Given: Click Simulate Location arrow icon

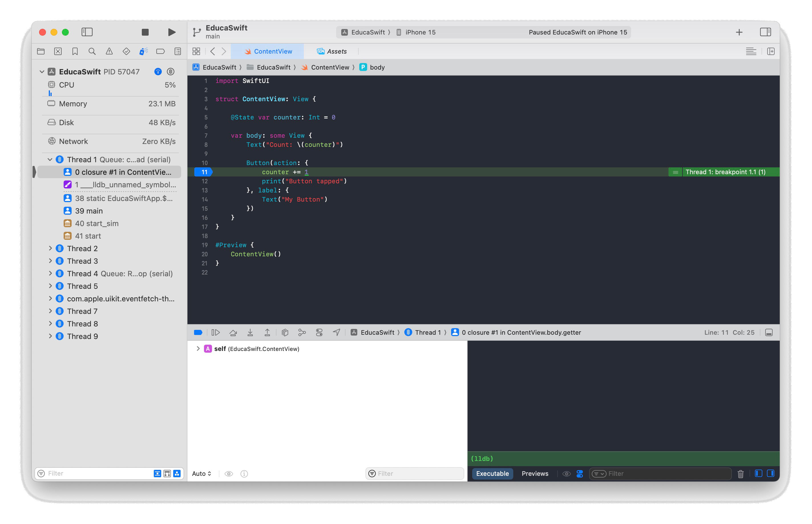Looking at the screenshot, I should tap(336, 332).
